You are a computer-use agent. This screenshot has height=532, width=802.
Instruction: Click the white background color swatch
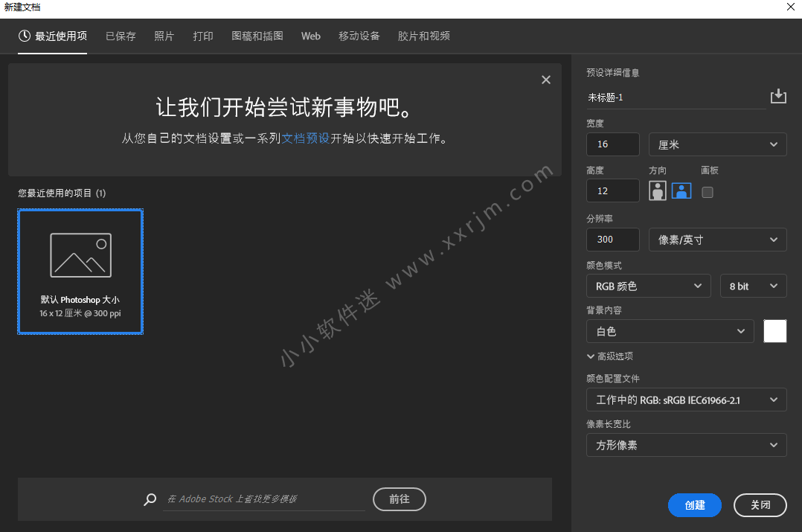coord(774,331)
